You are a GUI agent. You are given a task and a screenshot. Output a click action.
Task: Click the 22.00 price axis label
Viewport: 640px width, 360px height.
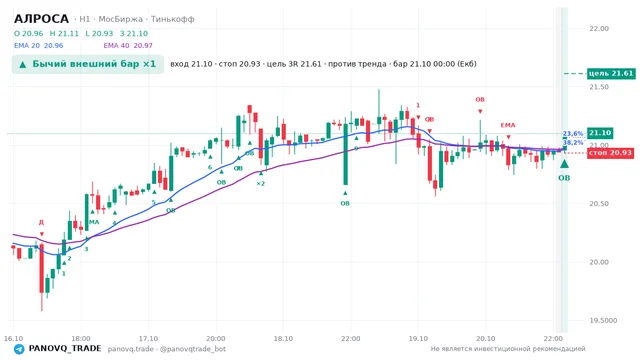[x=599, y=29]
